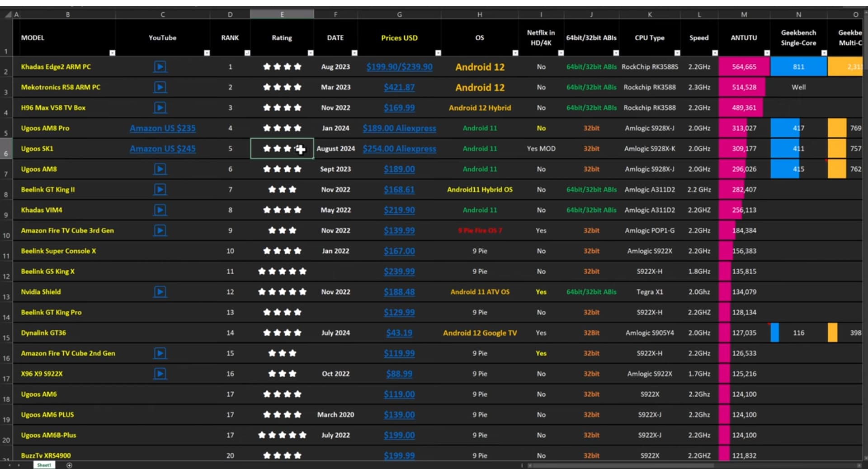Image resolution: width=868 pixels, height=469 pixels.
Task: Open the Rating column filter dropdown
Action: click(310, 53)
